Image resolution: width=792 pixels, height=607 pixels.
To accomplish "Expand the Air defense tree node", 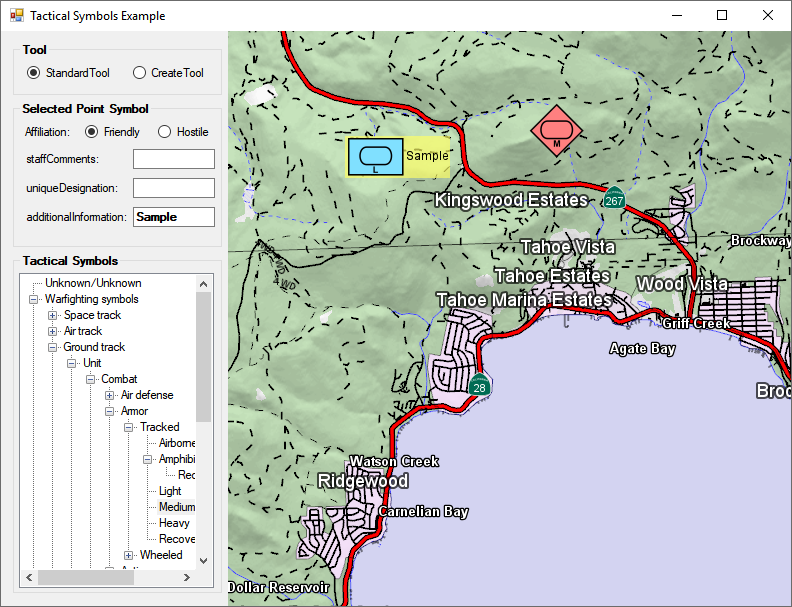I will pos(110,395).
